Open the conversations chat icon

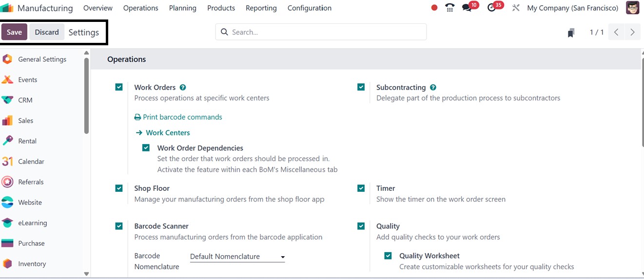(467, 8)
